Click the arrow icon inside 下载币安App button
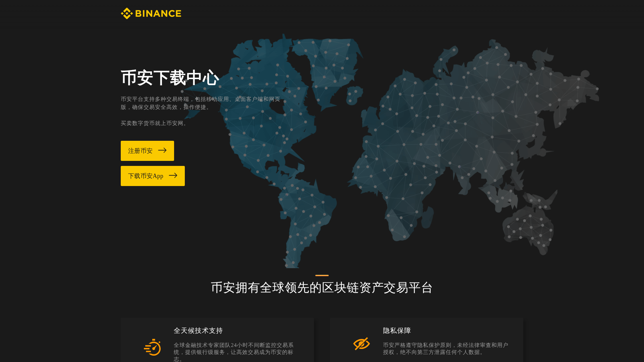This screenshot has width=644, height=362. coord(173,176)
